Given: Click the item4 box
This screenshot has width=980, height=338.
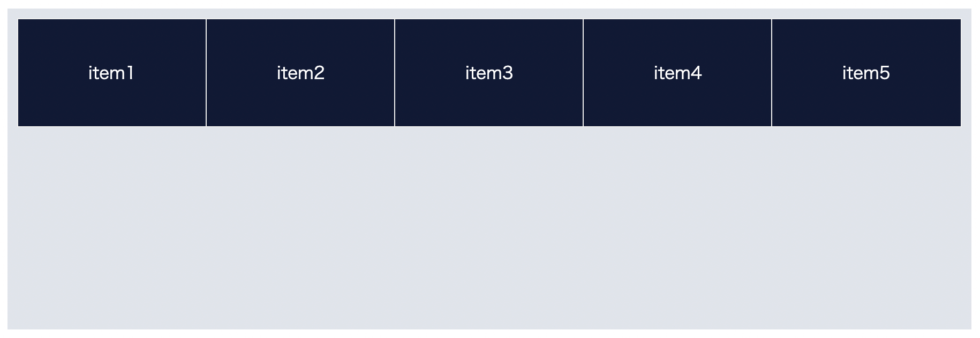Looking at the screenshot, I should pos(677,73).
